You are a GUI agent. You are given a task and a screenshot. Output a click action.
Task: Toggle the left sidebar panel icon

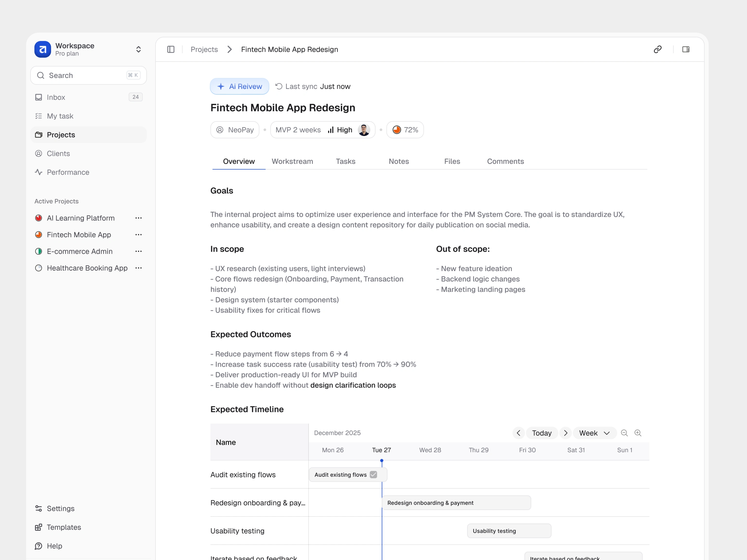[x=171, y=50]
